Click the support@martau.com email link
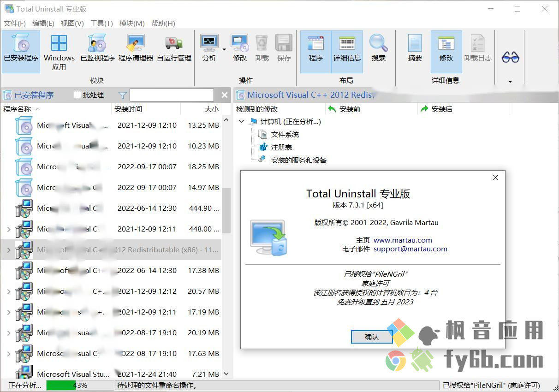 (410, 249)
